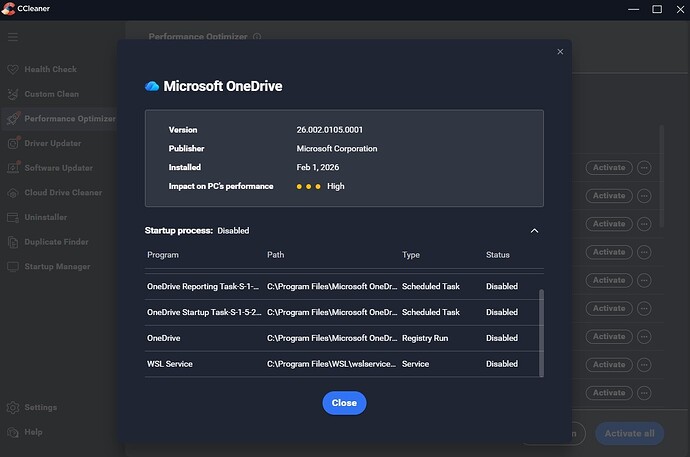Image resolution: width=690 pixels, height=457 pixels.
Task: Click the background program list scrollbar
Action: coord(661,176)
